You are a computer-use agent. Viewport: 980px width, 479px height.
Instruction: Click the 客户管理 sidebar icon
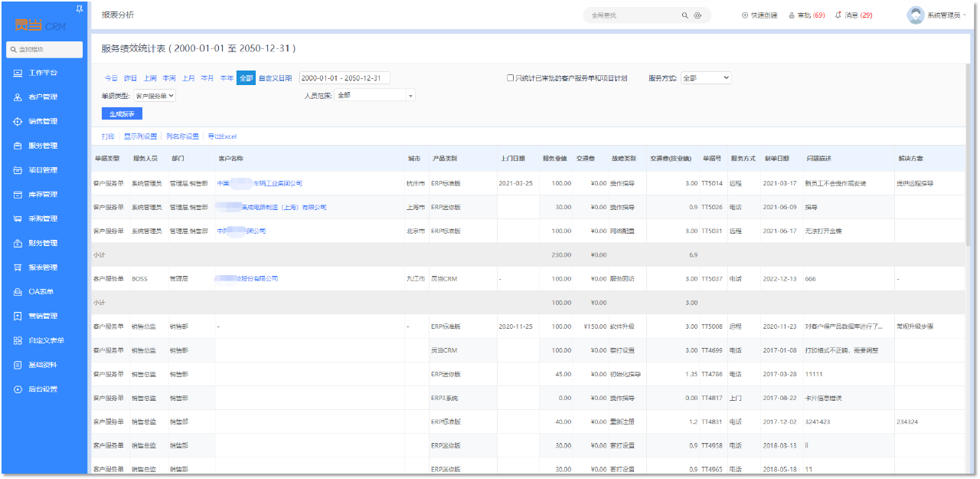18,97
